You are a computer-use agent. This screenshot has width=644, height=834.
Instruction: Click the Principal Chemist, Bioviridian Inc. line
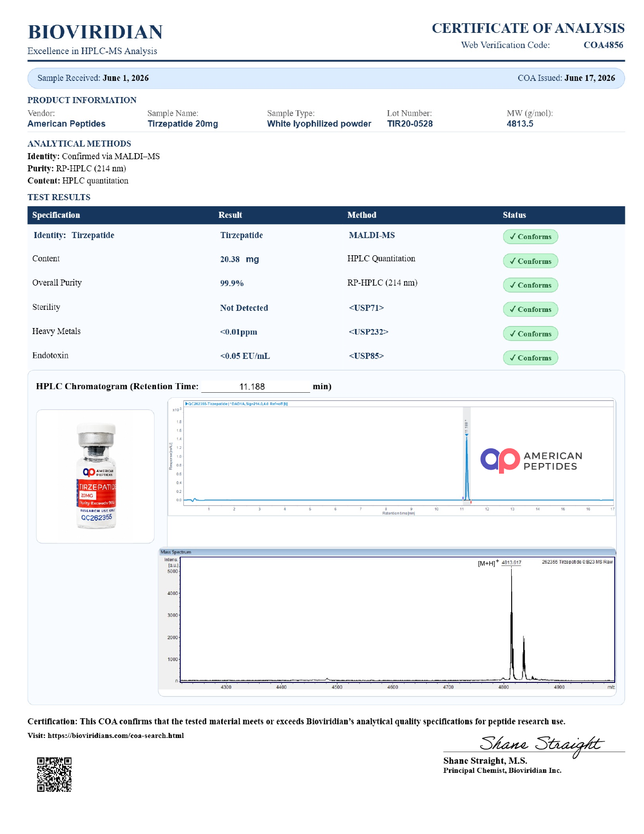click(502, 770)
